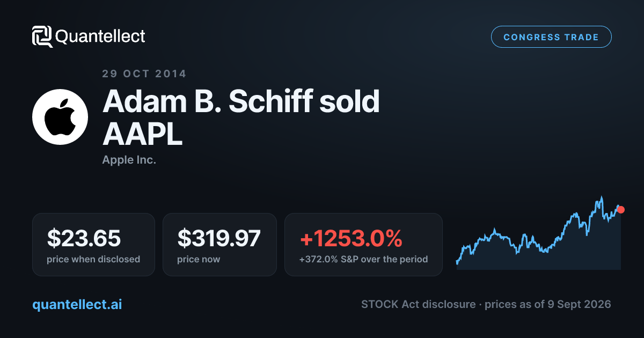Image resolution: width=644 pixels, height=338 pixels.
Task: Open the $319.97 price now card
Action: point(219,245)
